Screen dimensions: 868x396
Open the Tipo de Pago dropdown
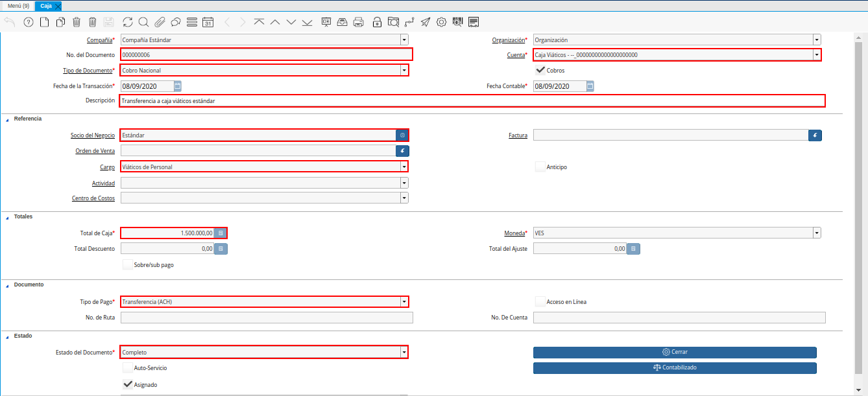[x=404, y=301]
